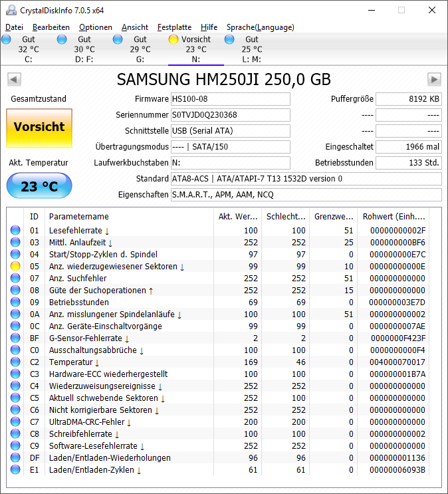The height and width of the screenshot is (494, 448).
Task: Open the Datei menu
Action: [x=14, y=27]
